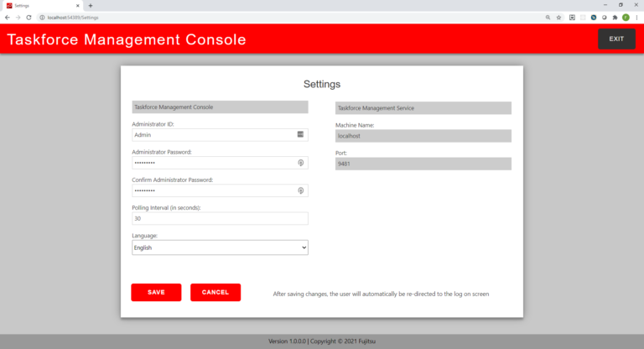Bookmark this page with the star icon
This screenshot has width=644, height=349.
558,18
